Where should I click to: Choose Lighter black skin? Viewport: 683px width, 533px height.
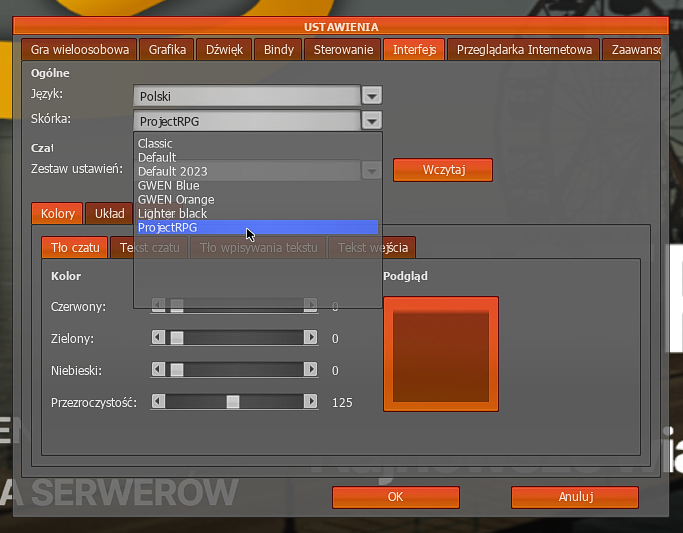257,213
